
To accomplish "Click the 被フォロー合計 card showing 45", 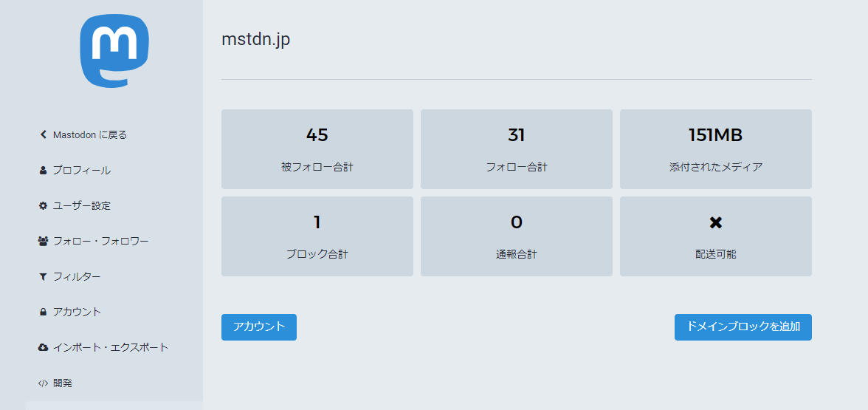I will [x=317, y=149].
